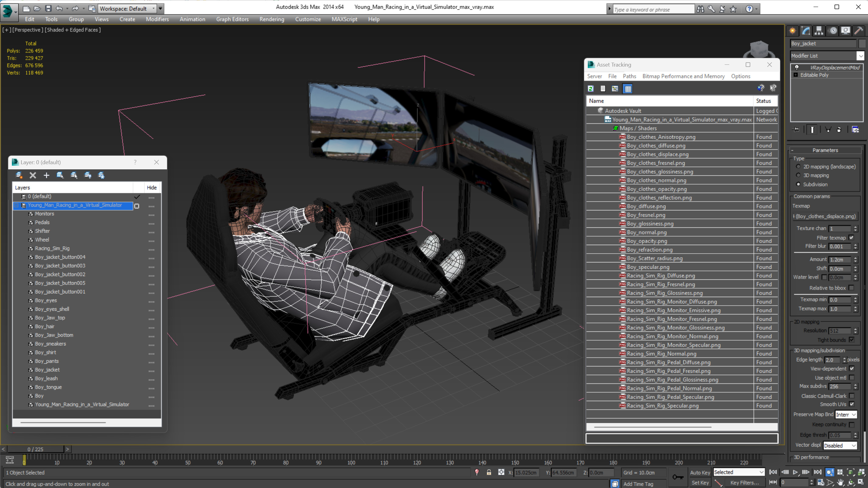
Task: Collapse the Parameters rollout
Action: point(825,150)
